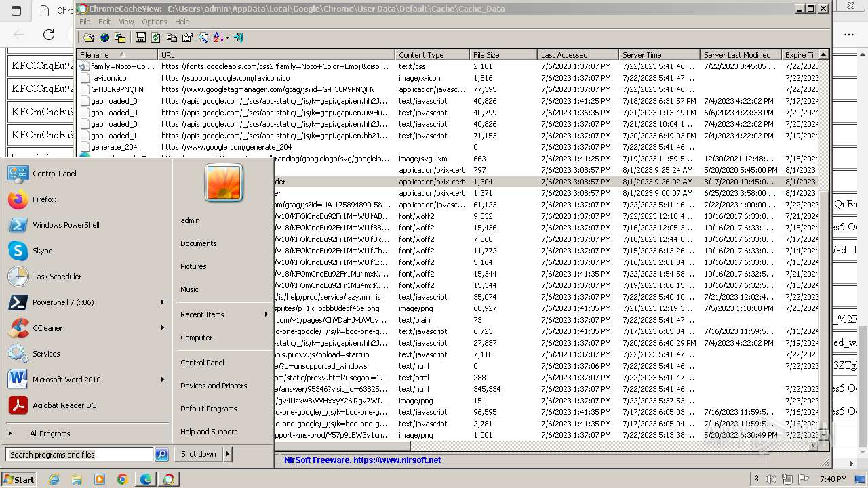The width and height of the screenshot is (868, 488).
Task: Open Computer from the Start menu
Action: (196, 338)
